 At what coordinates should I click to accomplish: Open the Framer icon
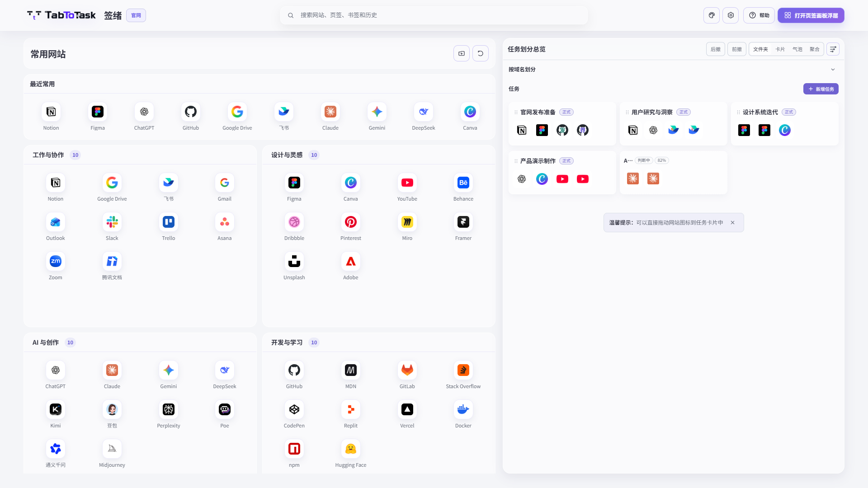[x=463, y=222]
